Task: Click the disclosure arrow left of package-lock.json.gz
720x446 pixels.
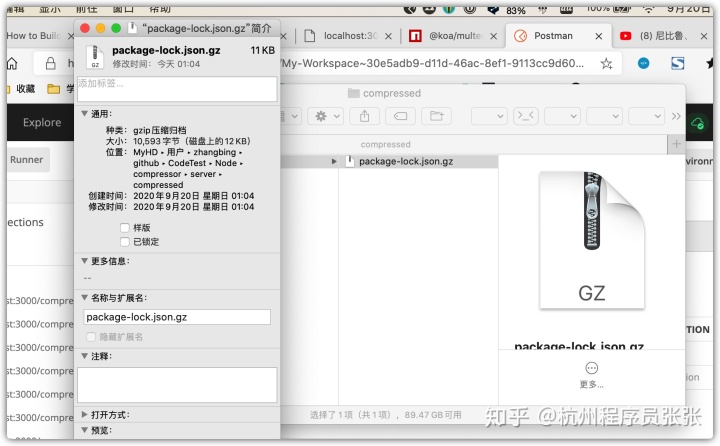Action: [334, 161]
